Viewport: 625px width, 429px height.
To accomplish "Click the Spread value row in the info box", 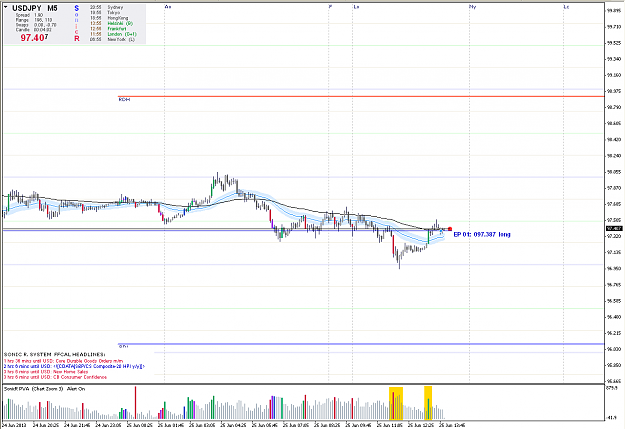I will click(29, 15).
